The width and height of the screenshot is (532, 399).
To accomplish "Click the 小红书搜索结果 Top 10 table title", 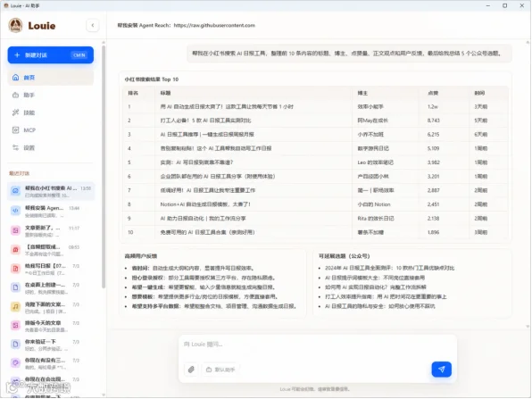I will click(152, 79).
